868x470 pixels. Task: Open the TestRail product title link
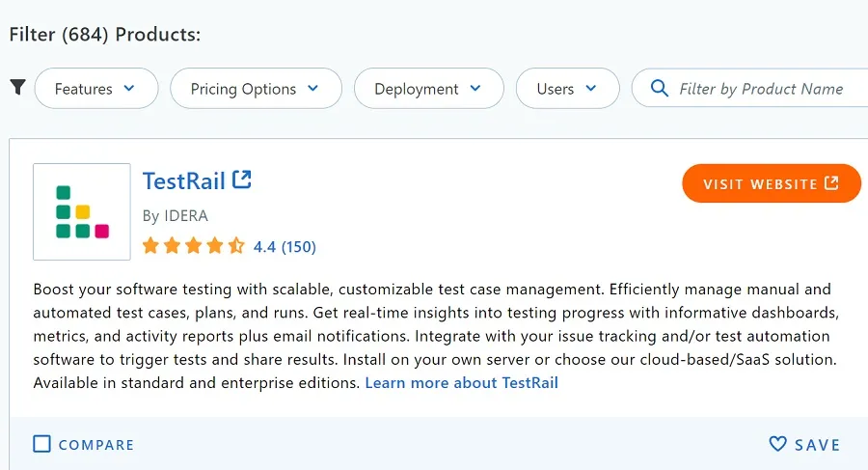[184, 181]
